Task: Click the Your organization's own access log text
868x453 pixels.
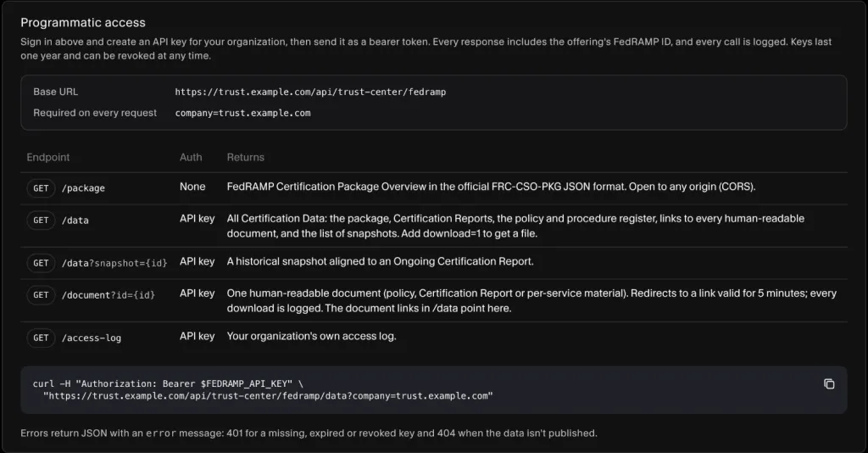Action: (x=312, y=336)
